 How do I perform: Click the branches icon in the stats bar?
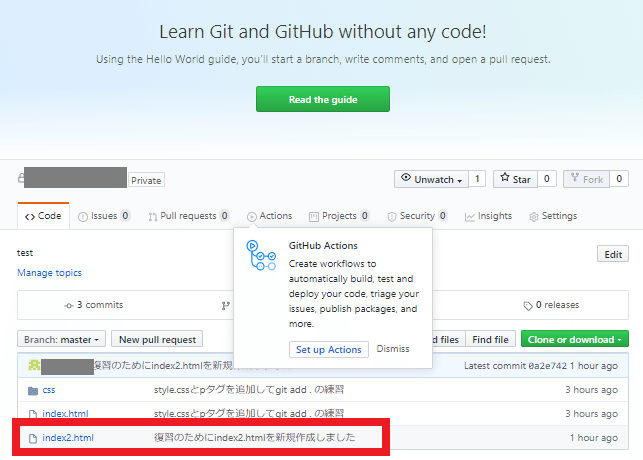tap(226, 305)
